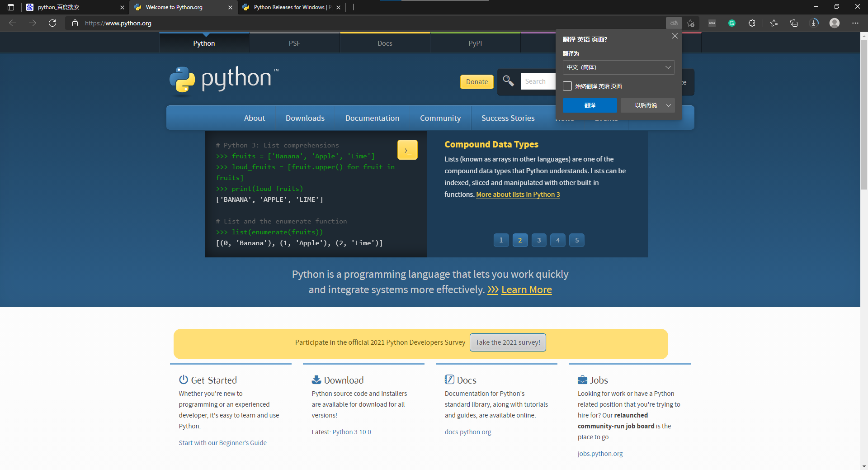Click the page vertical scrollbar thumb
Screen dimensions: 868x470
click(x=864, y=115)
